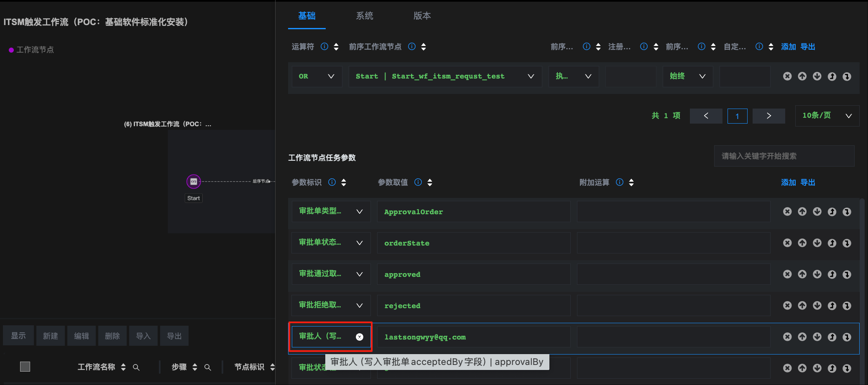Focus the keyword search input field
The width and height of the screenshot is (868, 385).
point(784,156)
